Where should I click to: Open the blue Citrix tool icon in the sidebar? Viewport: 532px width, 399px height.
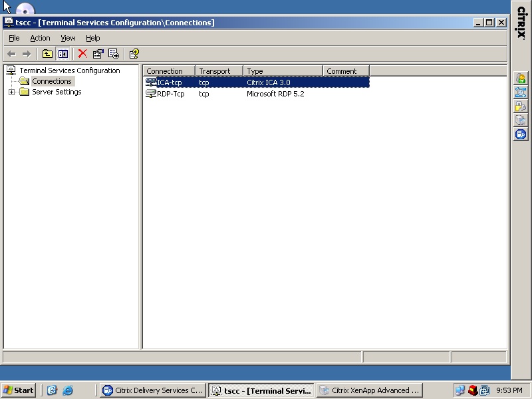(521, 134)
